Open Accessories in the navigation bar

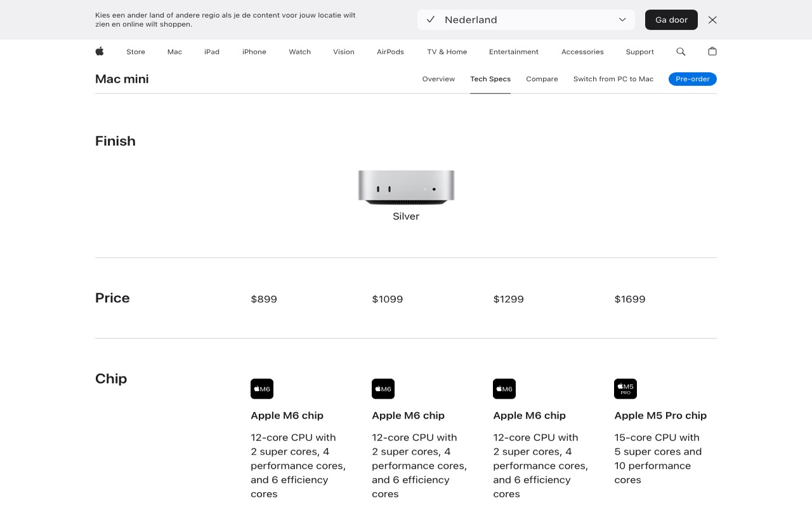(x=582, y=52)
